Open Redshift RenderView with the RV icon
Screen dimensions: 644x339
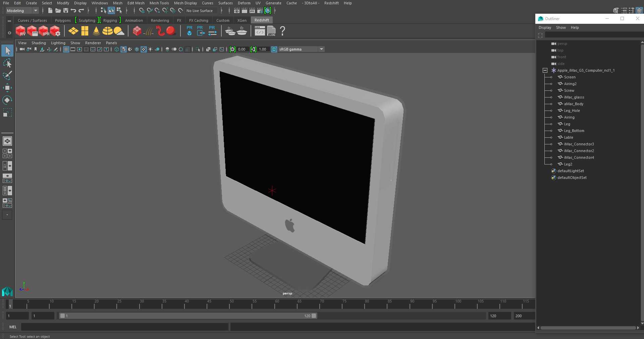tap(20, 31)
